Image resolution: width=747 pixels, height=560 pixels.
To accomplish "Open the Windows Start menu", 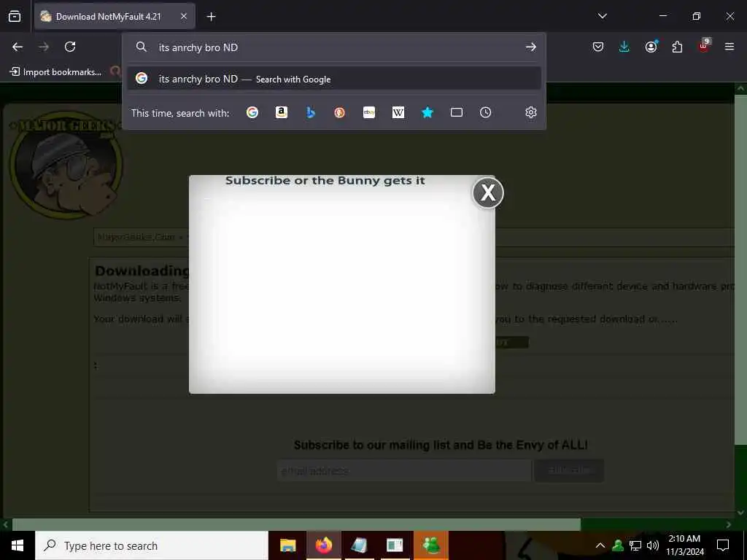I will (x=18, y=545).
